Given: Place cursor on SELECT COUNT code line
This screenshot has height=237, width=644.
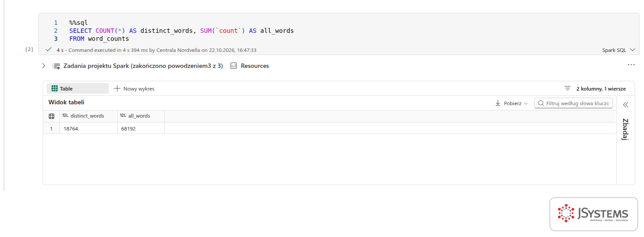Looking at the screenshot, I should (181, 31).
